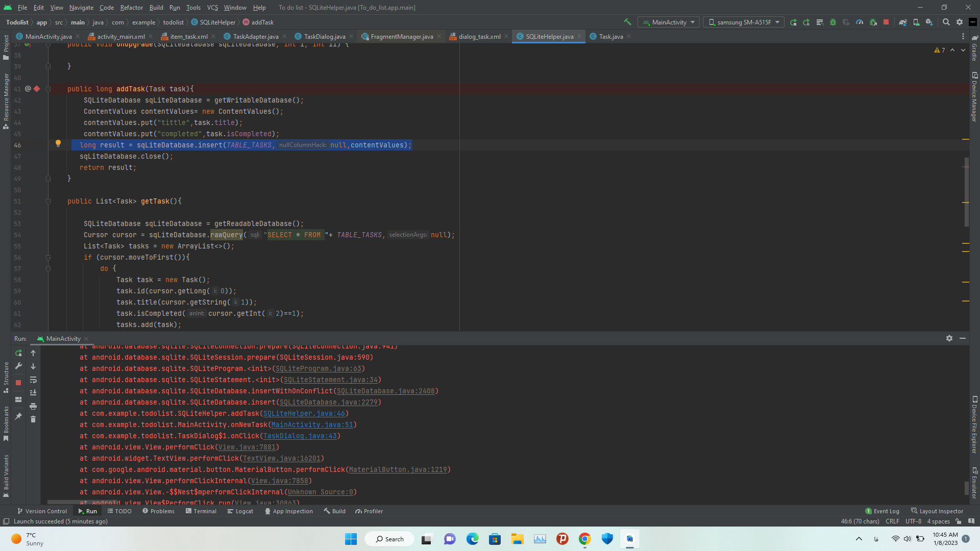Disable the error highlight toggle at line 41
This screenshot has height=551, width=980.
[x=37, y=88]
